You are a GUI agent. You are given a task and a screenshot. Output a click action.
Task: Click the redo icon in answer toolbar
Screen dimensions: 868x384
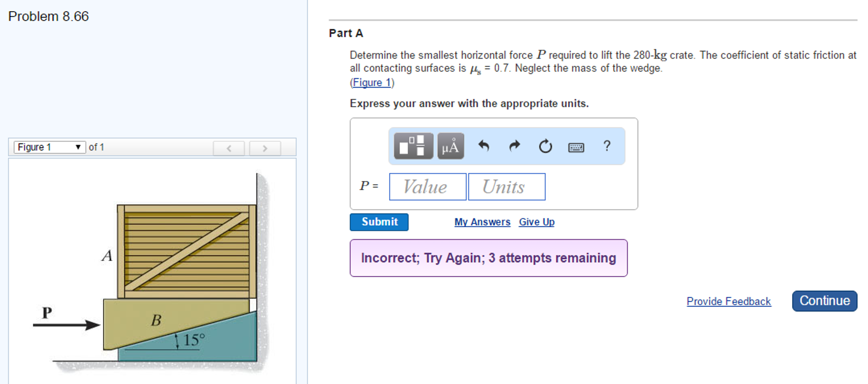pos(514,146)
